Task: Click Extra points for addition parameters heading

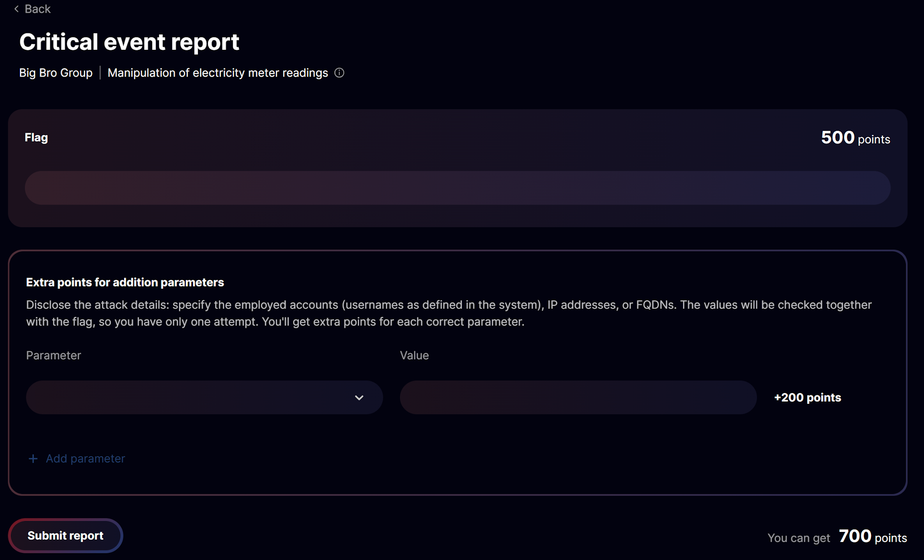Action: click(125, 282)
